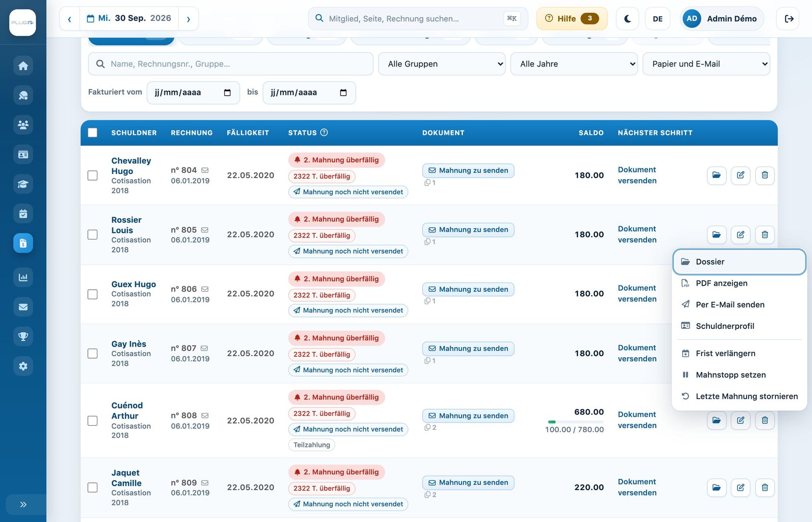Screen dimensions: 812x522
Task: Toggle dark mode moon icon
Action: click(x=627, y=19)
